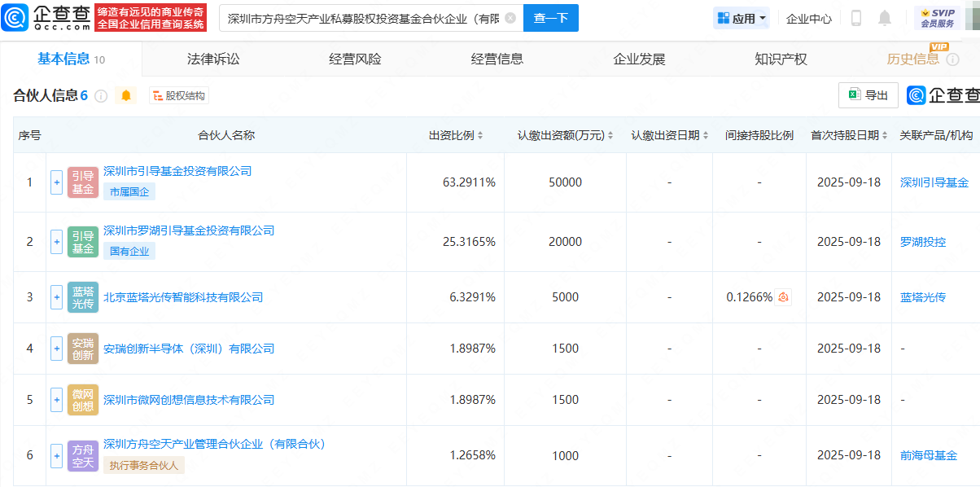The image size is (980, 487).
Task: Expand row for 深圳市微网创想信息技术有限公司
Action: click(x=56, y=400)
